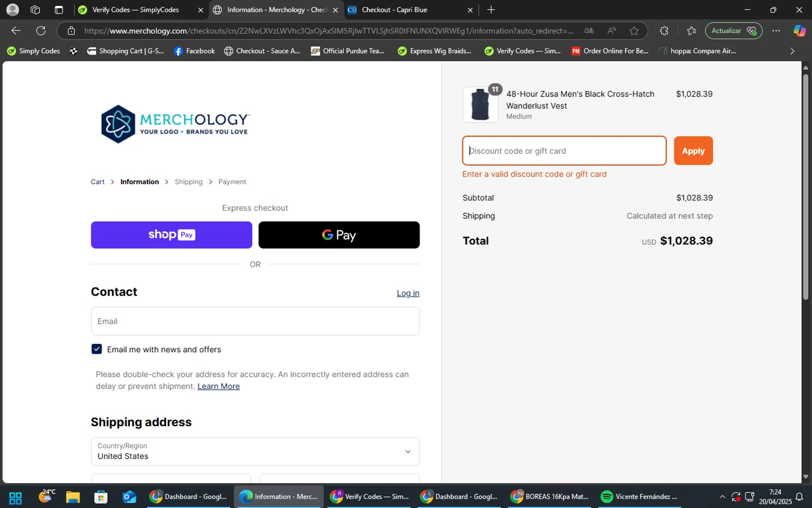Go back to Cart breadcrumb
This screenshot has height=508, width=812.
[x=97, y=182]
